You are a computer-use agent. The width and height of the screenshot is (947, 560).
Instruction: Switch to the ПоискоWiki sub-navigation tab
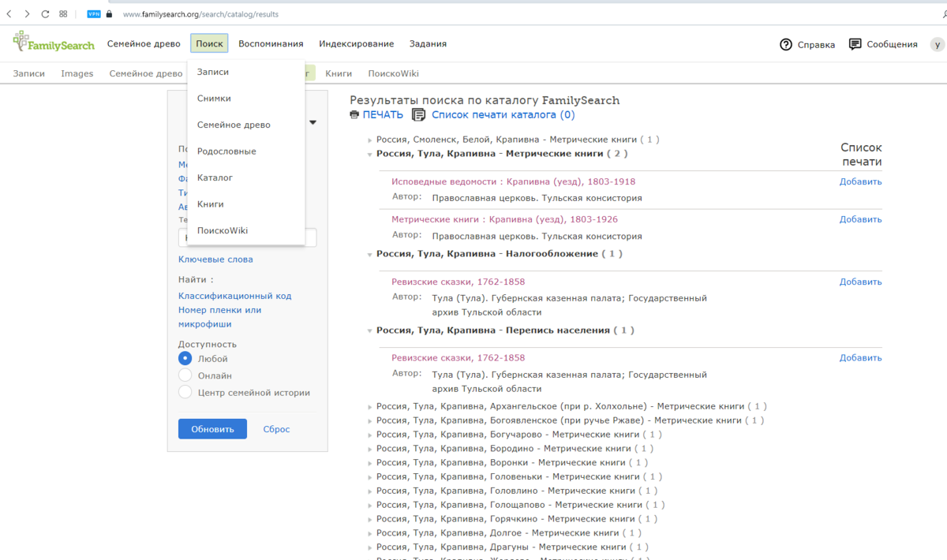coord(393,73)
